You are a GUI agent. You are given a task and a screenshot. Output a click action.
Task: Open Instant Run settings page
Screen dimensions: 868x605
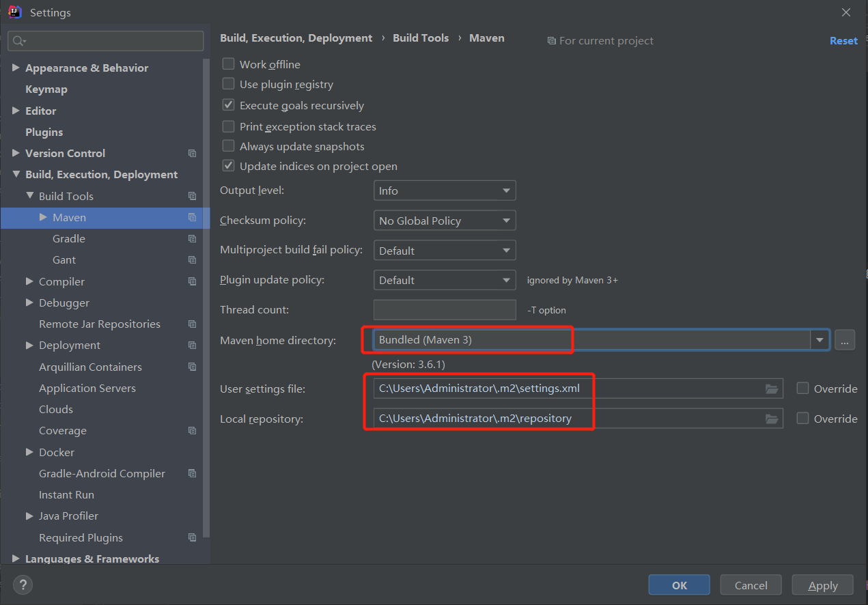pos(67,495)
